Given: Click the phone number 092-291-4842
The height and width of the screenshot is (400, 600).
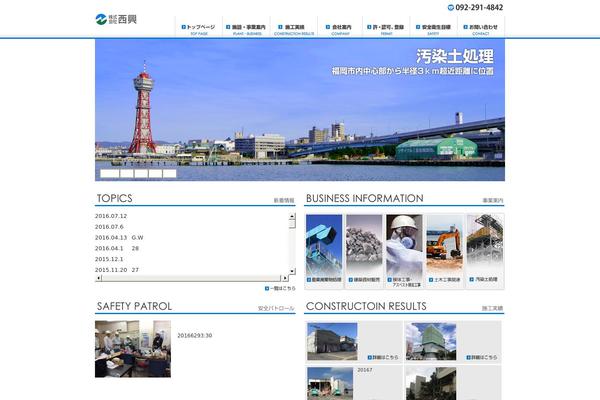Looking at the screenshot, I should coord(479,7).
